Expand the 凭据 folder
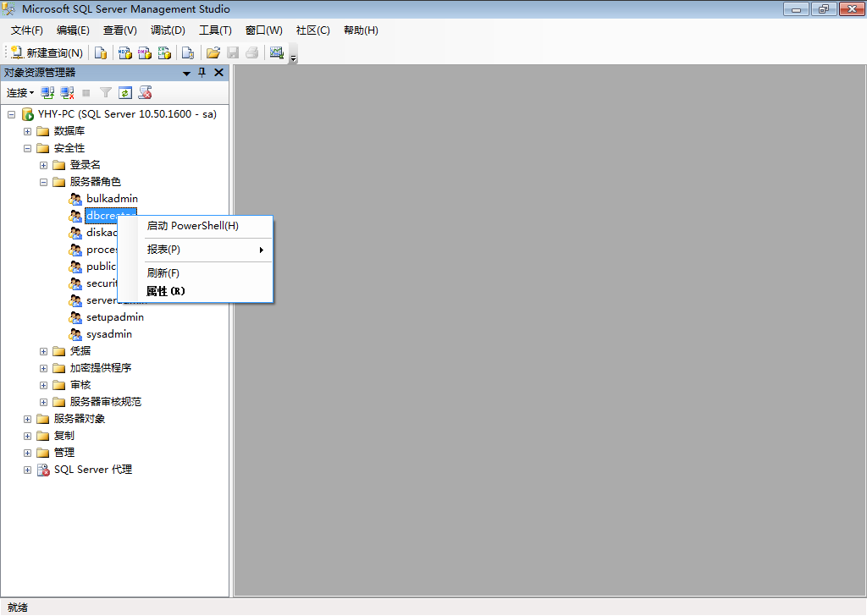867x616 pixels. [44, 351]
